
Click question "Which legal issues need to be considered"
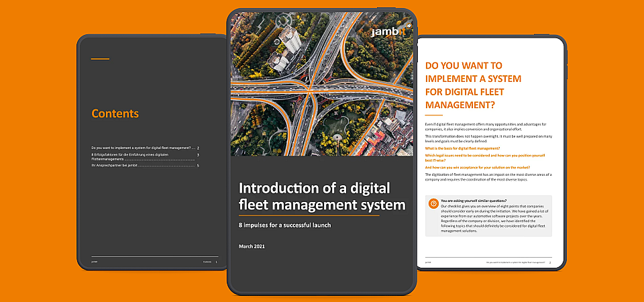coord(484,158)
